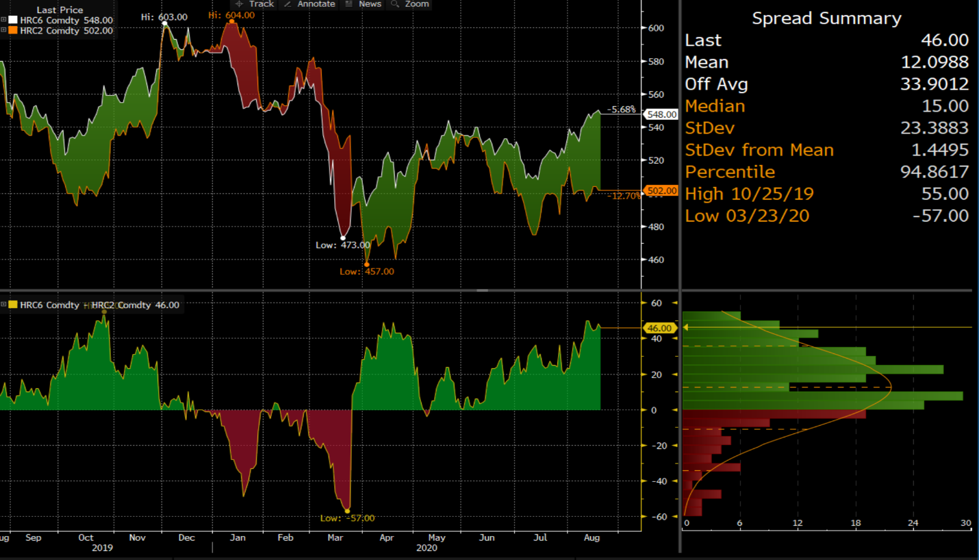The width and height of the screenshot is (979, 560).
Task: Click the orange HRC2 high marker dot at 604.00
Action: pos(232,22)
